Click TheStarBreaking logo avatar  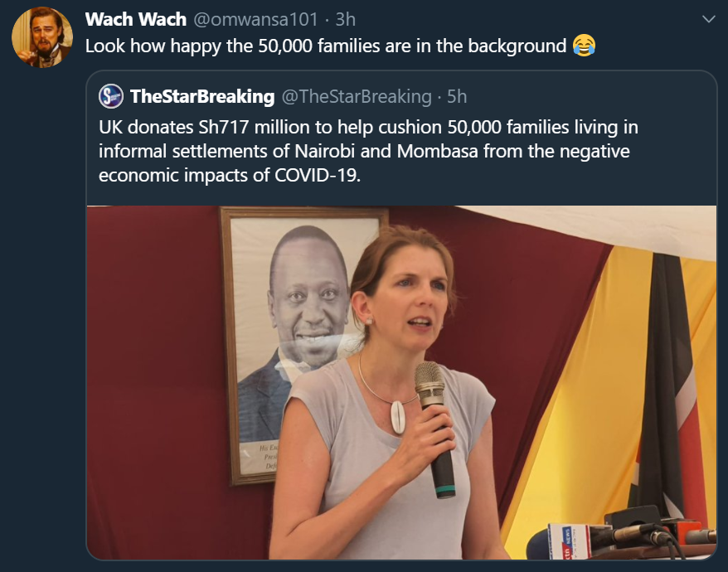coord(111,96)
